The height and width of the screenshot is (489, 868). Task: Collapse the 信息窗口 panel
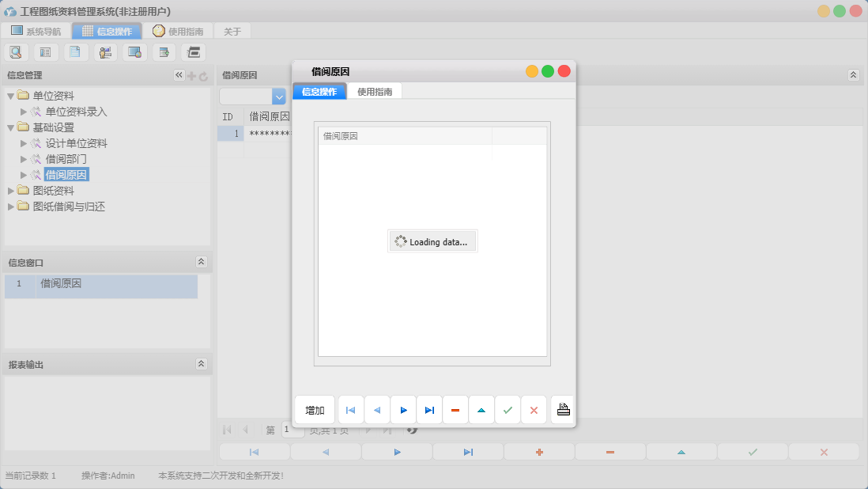point(201,262)
